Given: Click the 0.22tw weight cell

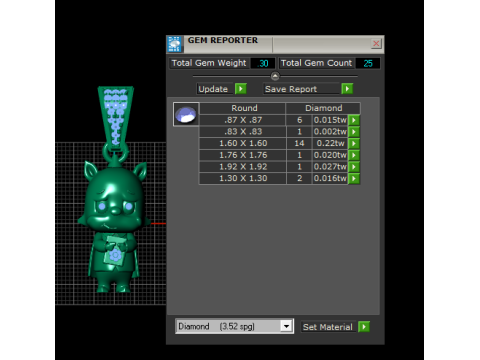Looking at the screenshot, I should click(330, 143).
